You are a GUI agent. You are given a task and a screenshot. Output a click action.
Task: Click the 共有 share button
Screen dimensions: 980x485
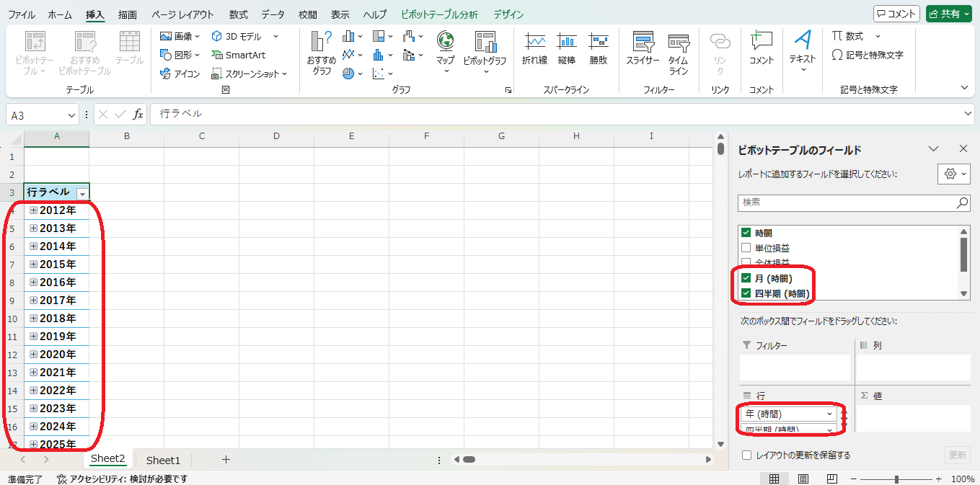coord(949,14)
